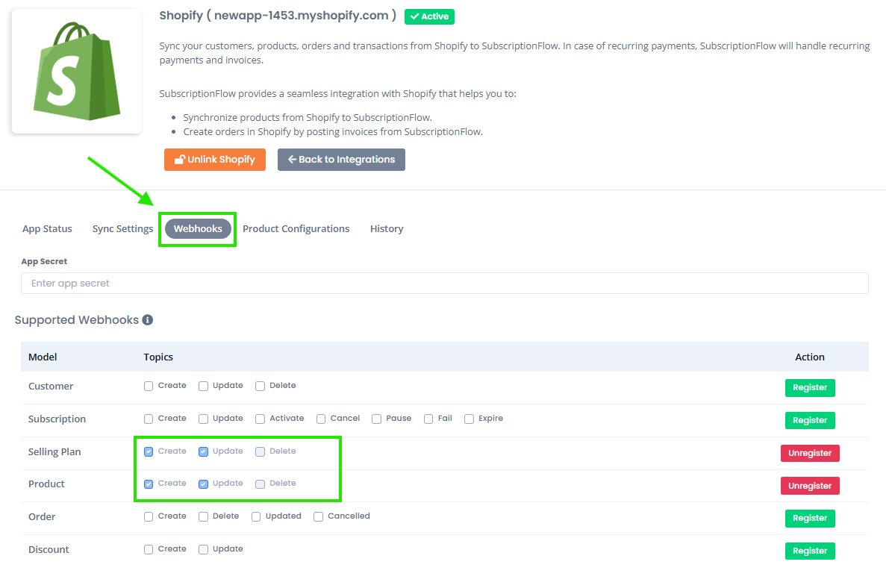The height and width of the screenshot is (588, 886).
Task: Uncheck the Product Update checkbox
Action: (204, 484)
